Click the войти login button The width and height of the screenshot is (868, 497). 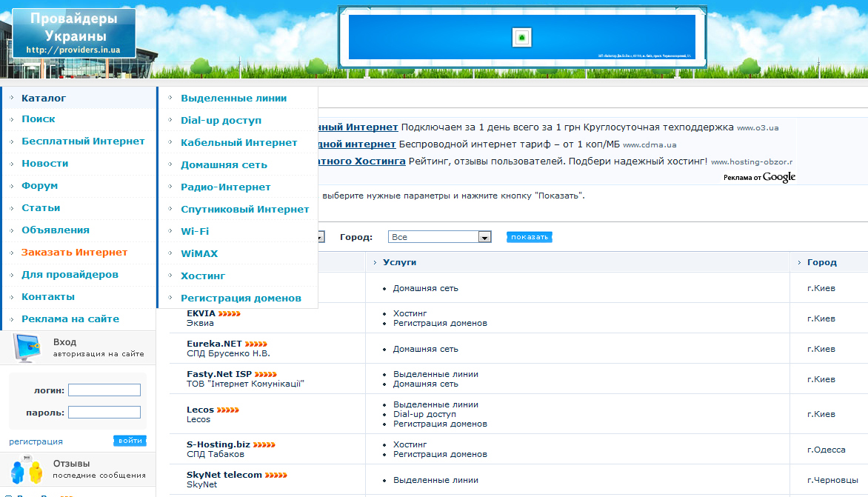(130, 441)
